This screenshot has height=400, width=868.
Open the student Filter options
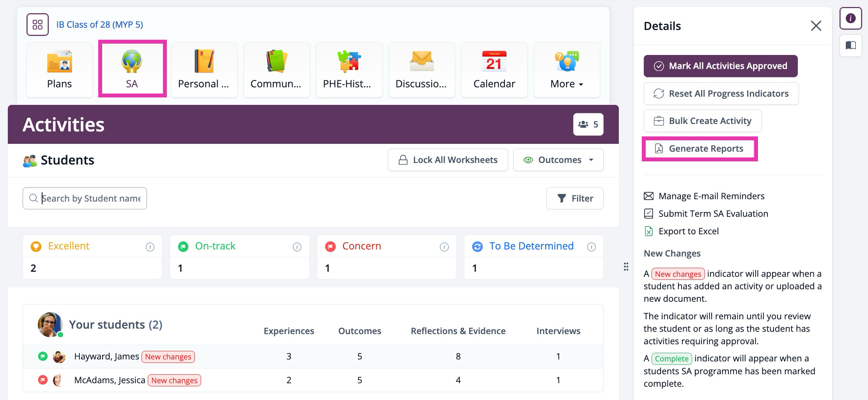point(575,198)
